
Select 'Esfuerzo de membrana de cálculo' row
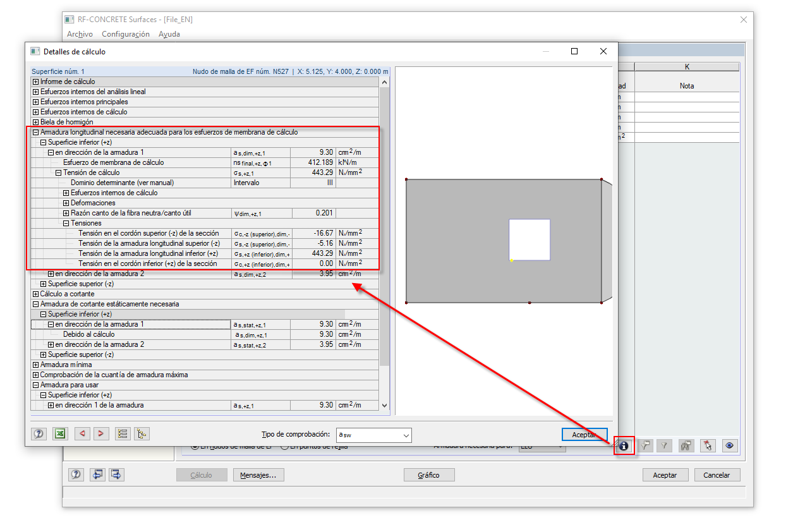205,162
